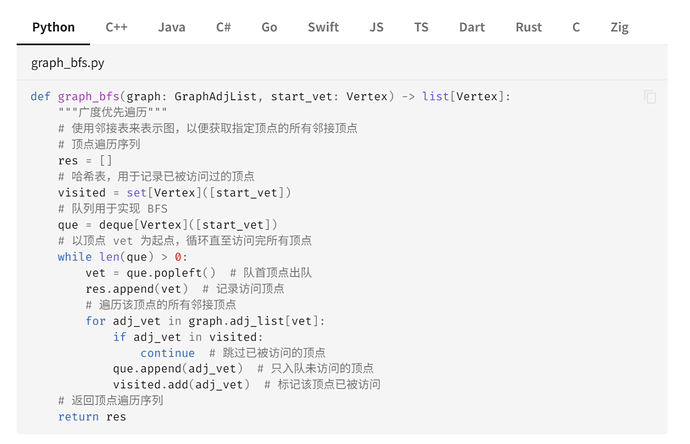Click the graph_bfs.py file name label
The image size is (690, 444).
[x=67, y=63]
